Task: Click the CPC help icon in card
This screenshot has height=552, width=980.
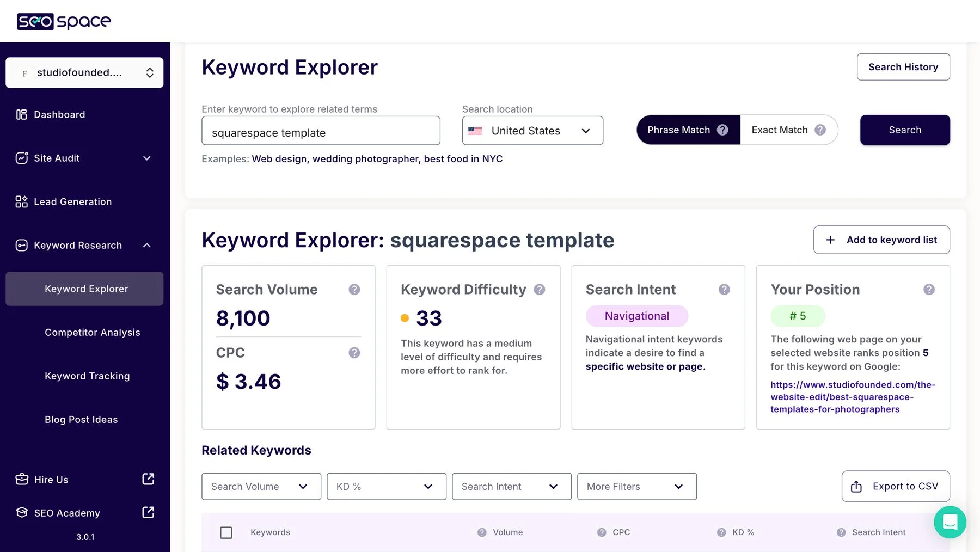Action: coord(354,353)
